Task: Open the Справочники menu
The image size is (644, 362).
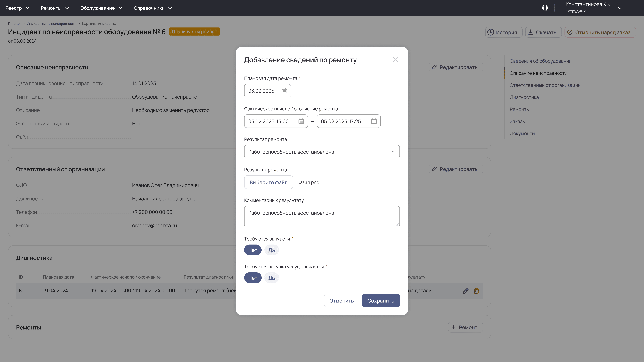Action: pyautogui.click(x=153, y=8)
